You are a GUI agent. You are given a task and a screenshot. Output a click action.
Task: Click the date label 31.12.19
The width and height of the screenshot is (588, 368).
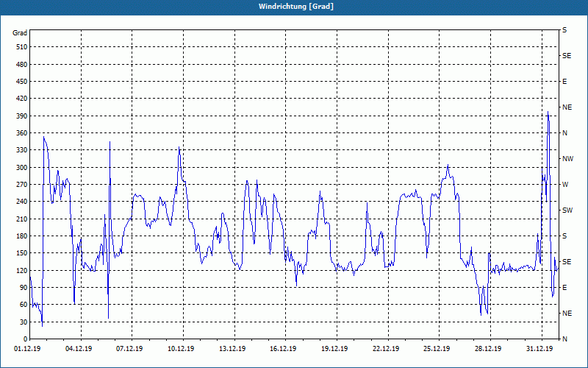[539, 349]
